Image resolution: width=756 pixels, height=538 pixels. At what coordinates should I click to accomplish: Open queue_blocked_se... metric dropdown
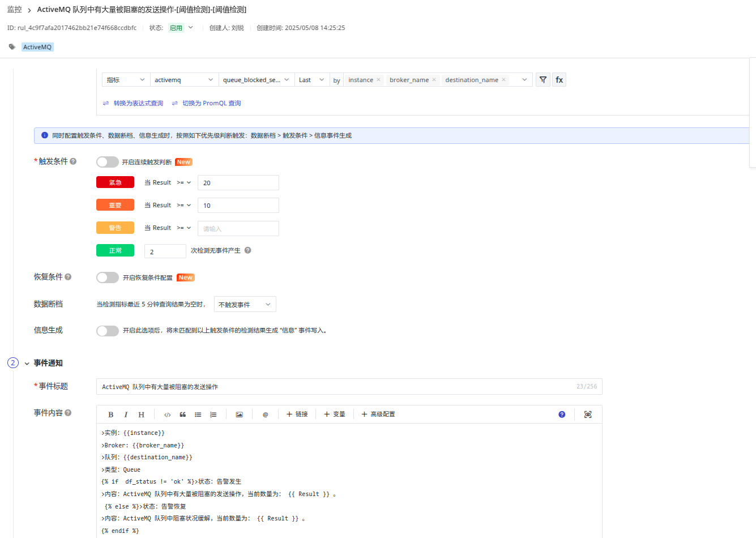pos(257,80)
